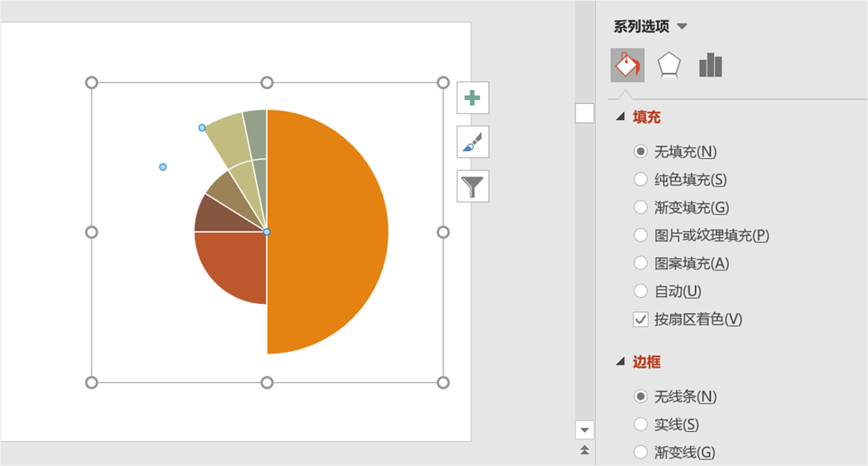Click the chart's bottom-left resize handle
The image size is (868, 466).
91,382
